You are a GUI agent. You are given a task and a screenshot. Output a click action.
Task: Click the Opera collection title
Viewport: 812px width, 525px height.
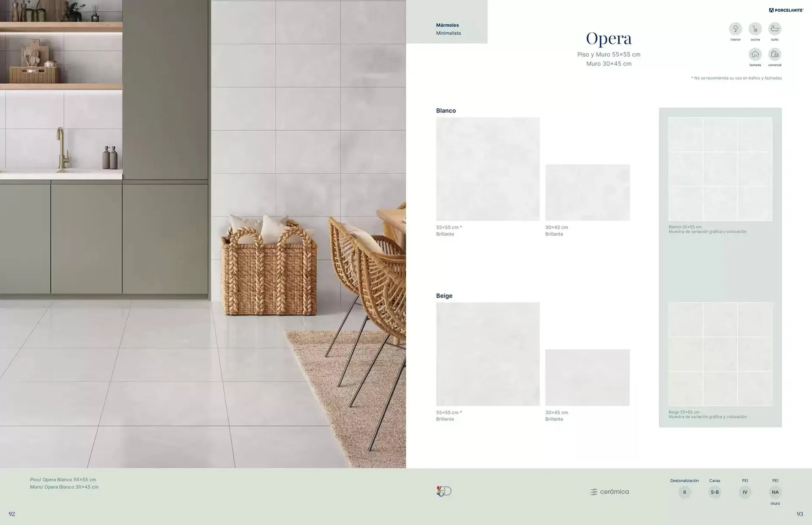(609, 38)
